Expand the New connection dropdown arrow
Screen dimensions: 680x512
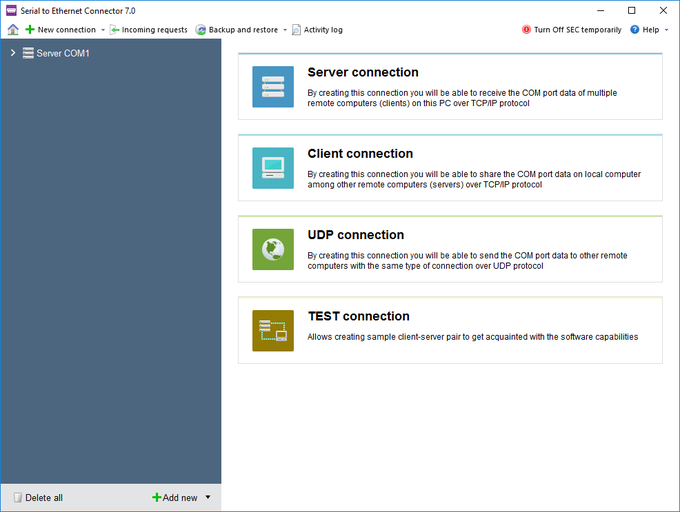(x=103, y=30)
